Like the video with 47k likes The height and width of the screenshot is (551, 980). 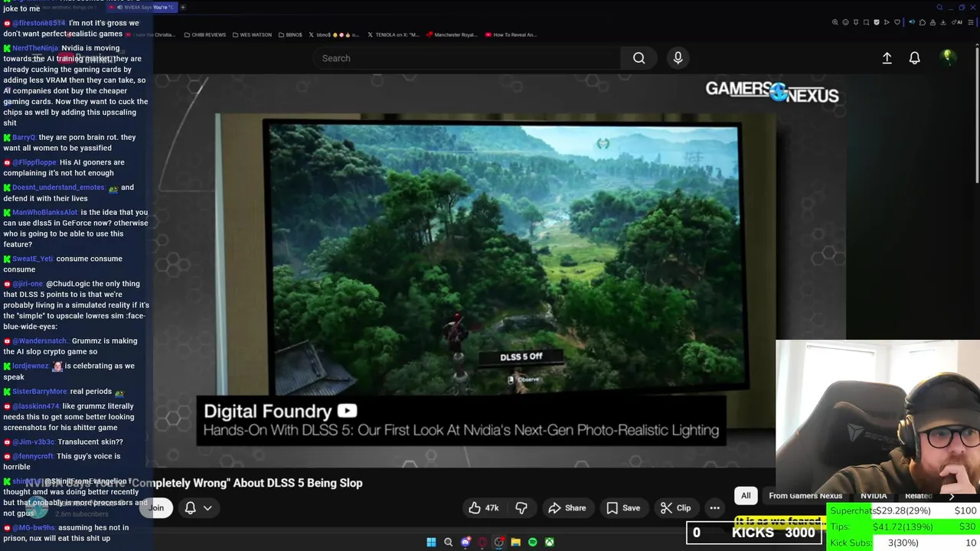[483, 507]
